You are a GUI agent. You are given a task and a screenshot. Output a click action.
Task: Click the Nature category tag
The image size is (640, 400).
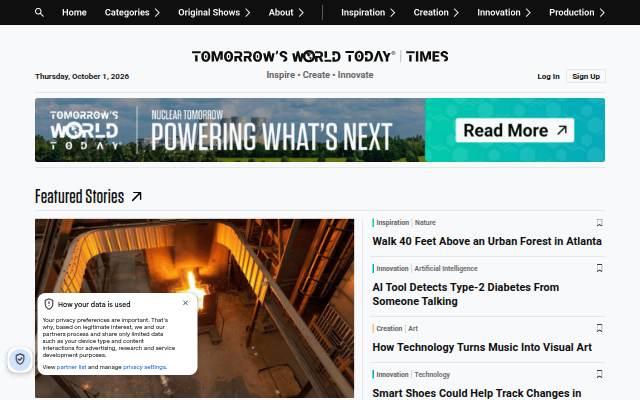pos(425,222)
